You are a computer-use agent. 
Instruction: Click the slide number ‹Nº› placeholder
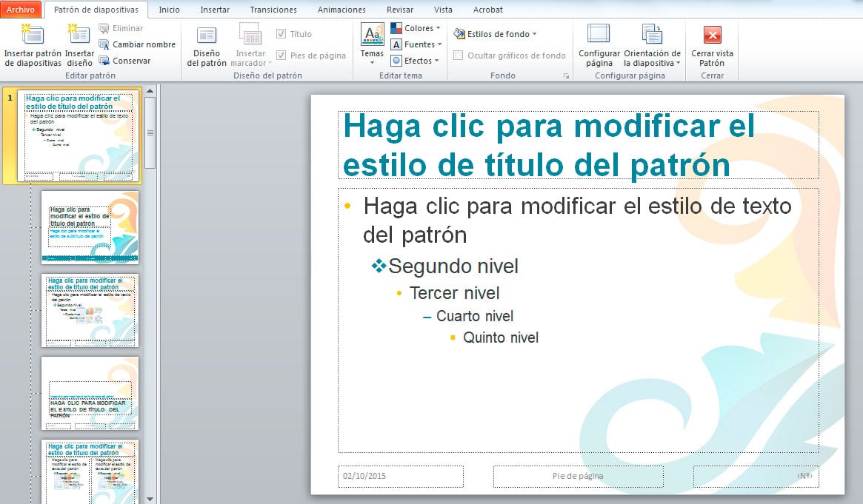[756, 476]
